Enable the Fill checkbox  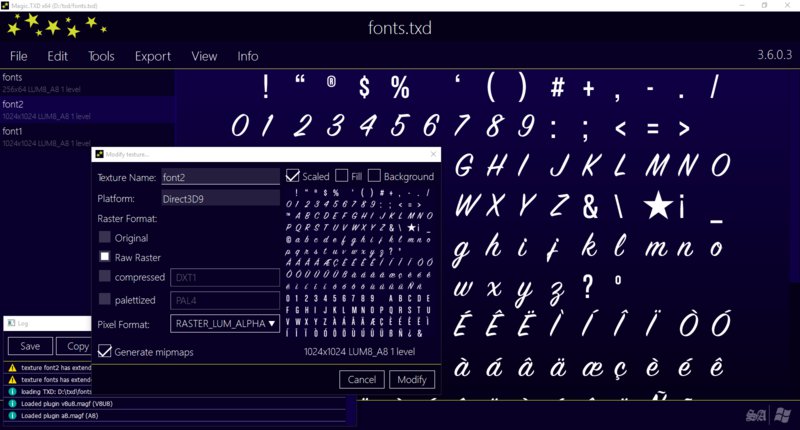coord(341,176)
